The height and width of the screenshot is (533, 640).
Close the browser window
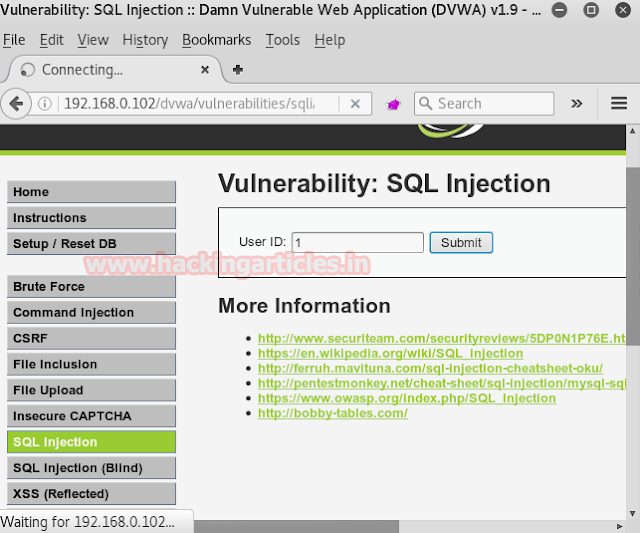623,10
